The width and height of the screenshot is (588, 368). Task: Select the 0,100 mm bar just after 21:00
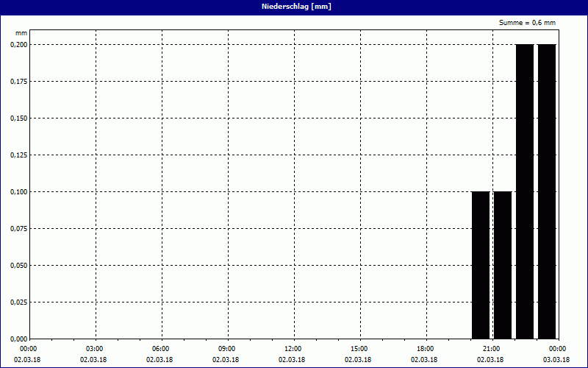(503, 265)
